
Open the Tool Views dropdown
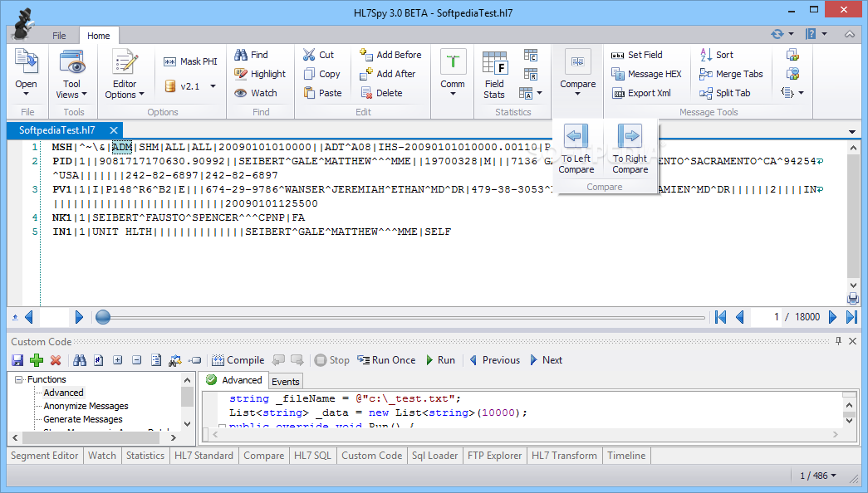(84, 94)
